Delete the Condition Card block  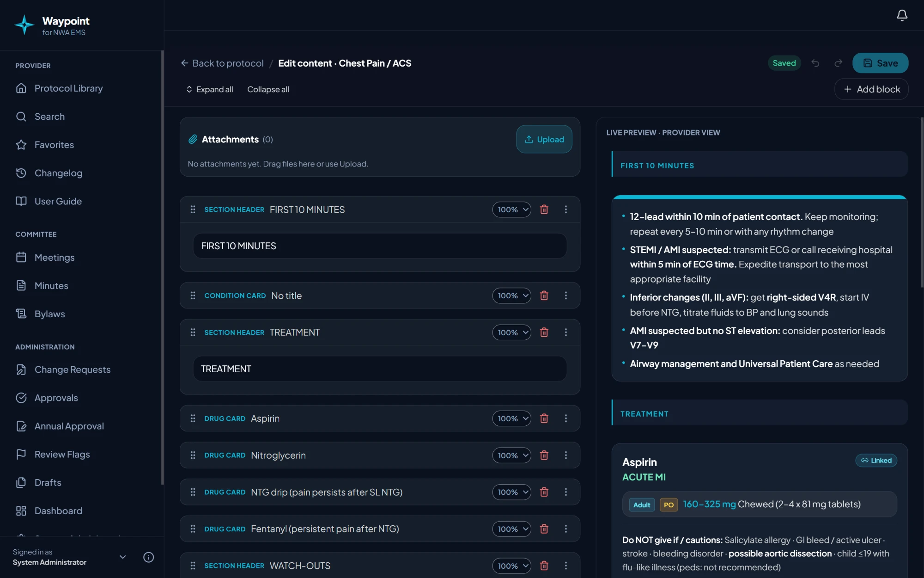544,295
